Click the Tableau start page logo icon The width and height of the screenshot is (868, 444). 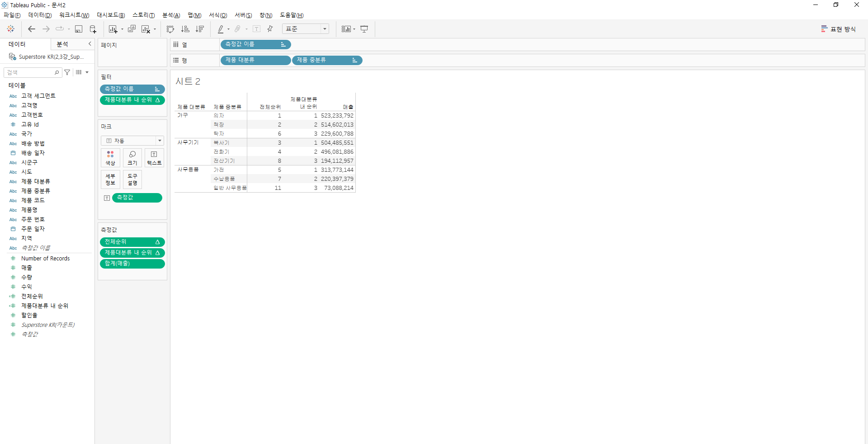(x=11, y=29)
